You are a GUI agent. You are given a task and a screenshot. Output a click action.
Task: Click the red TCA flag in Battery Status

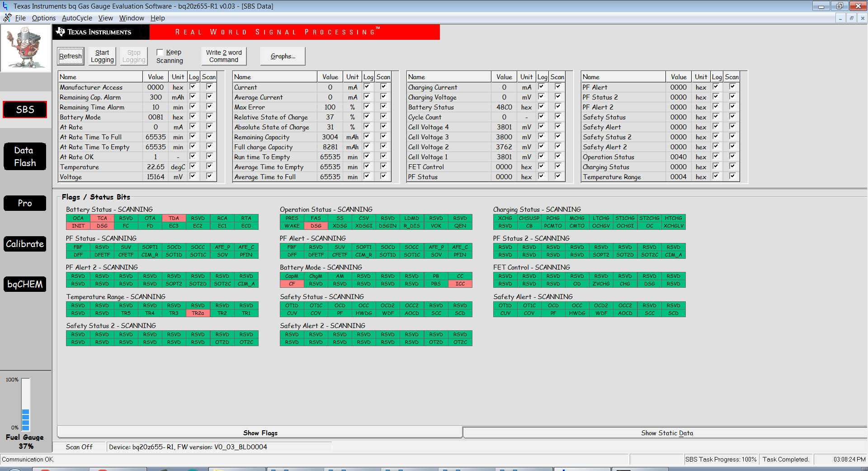click(x=102, y=218)
